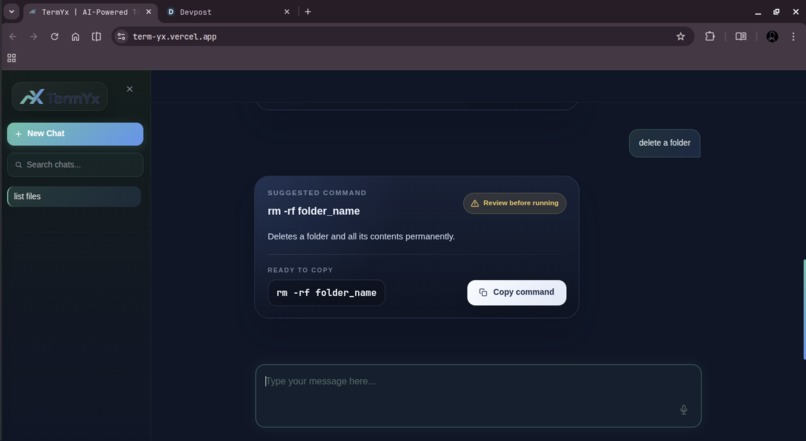The height and width of the screenshot is (441, 806).
Task: Close the TermYx tab
Action: [x=149, y=11]
